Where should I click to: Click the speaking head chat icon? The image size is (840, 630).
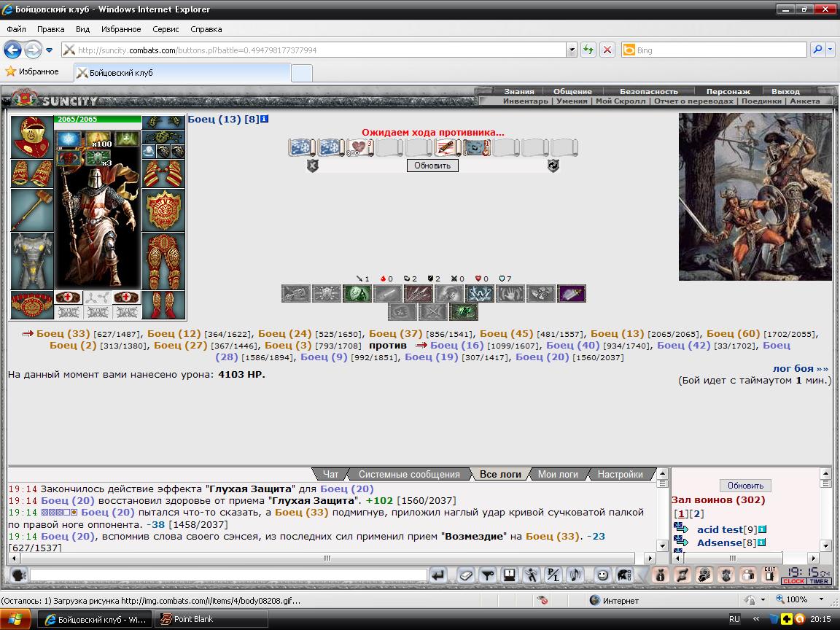pyautogui.click(x=19, y=575)
